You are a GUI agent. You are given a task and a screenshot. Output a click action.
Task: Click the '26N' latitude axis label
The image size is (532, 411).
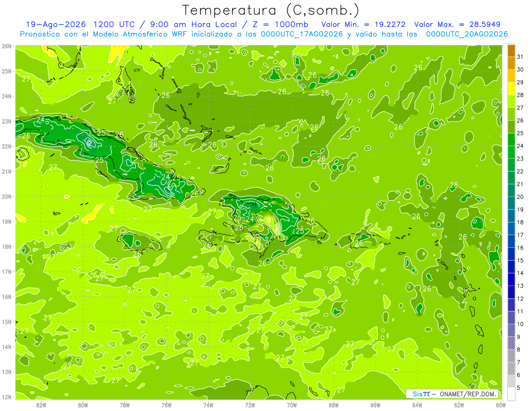[x=7, y=46]
